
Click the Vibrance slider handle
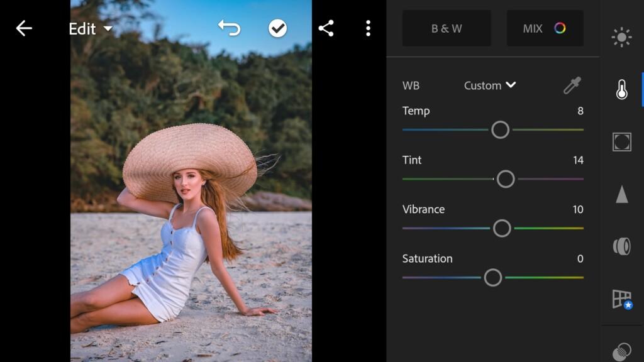pyautogui.click(x=502, y=228)
